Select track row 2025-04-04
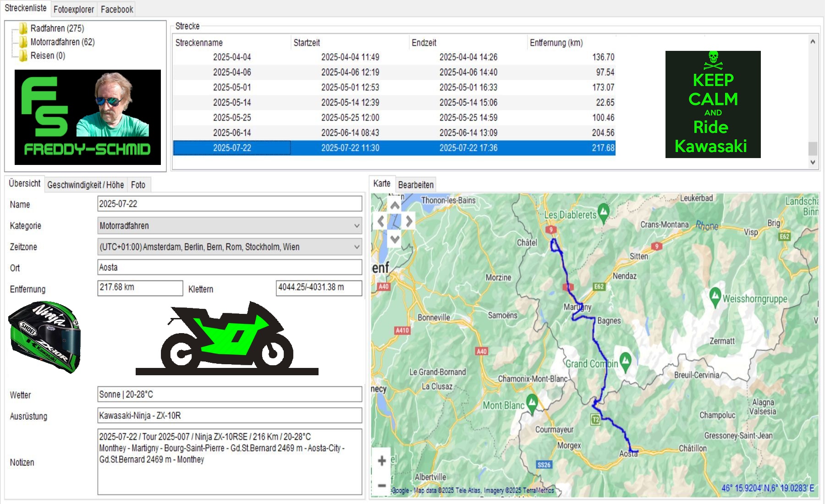The width and height of the screenshot is (825, 504). point(394,57)
